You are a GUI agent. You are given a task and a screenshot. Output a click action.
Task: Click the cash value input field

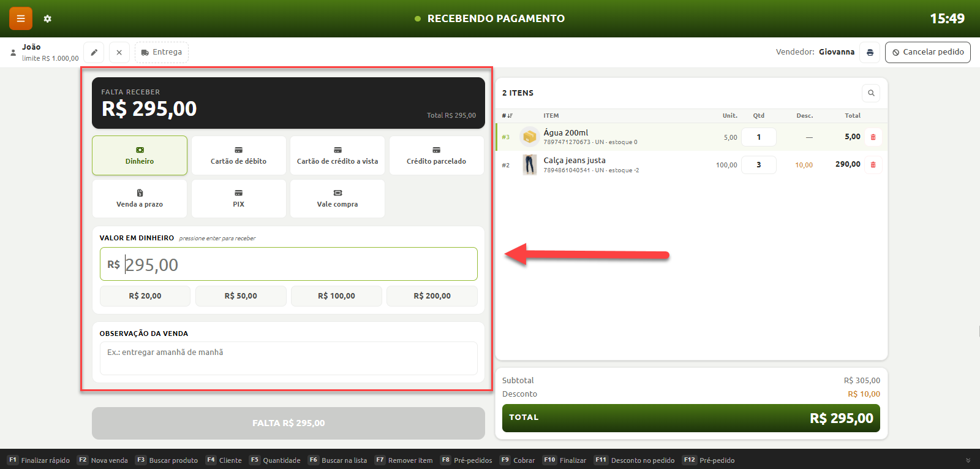click(x=288, y=264)
